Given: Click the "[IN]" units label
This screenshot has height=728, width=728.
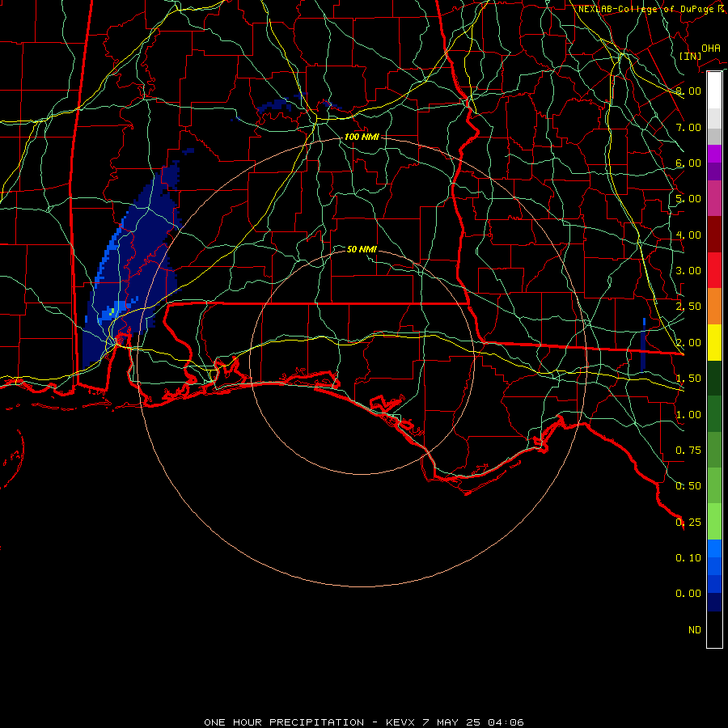Looking at the screenshot, I should tap(691, 56).
